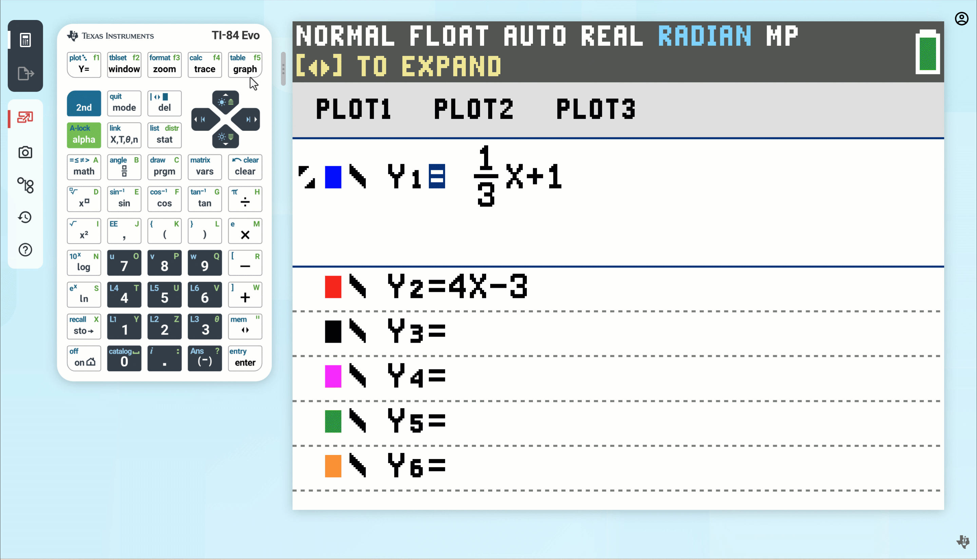Screen dimensions: 977x560
Task: Toggle the 2nd function key
Action: click(84, 103)
